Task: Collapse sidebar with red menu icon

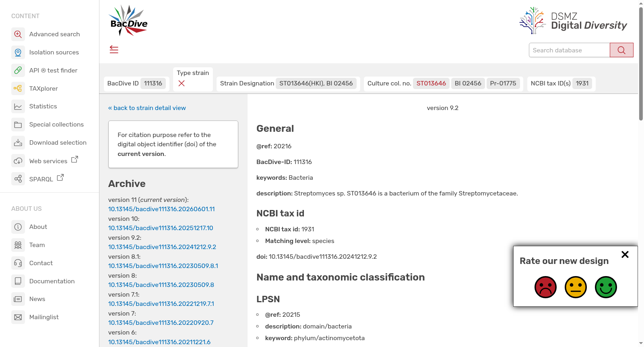Action: click(114, 50)
